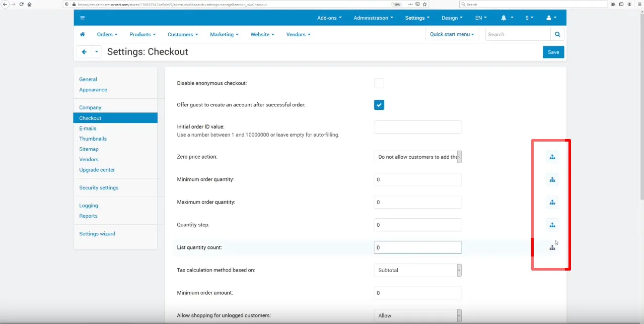
Task: Launch the Settings wizard
Action: 97,234
